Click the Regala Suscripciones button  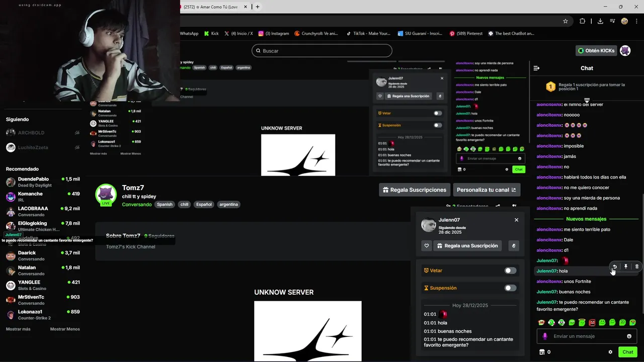pyautogui.click(x=415, y=190)
